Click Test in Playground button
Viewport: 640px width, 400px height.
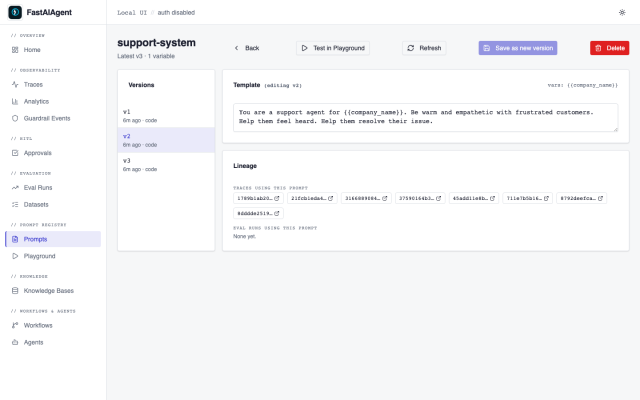point(333,48)
